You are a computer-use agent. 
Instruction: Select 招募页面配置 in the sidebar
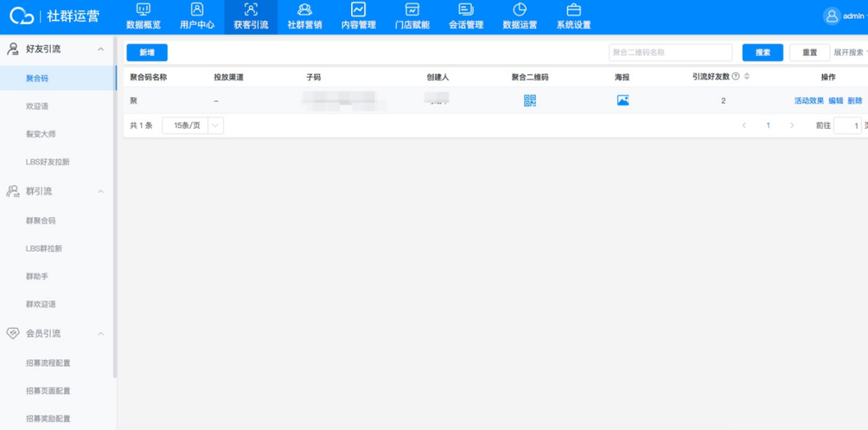pos(48,391)
